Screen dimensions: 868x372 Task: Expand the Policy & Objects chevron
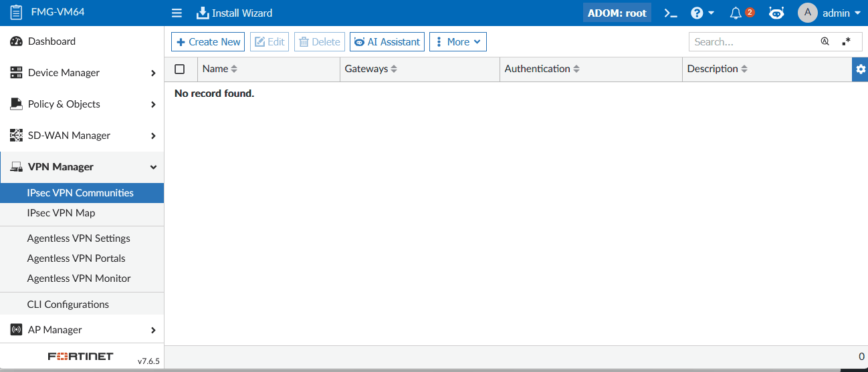153,105
